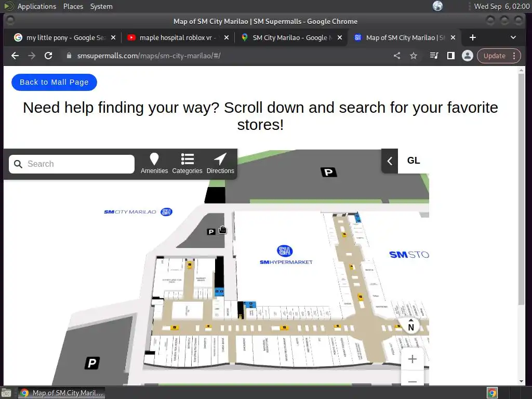Bookmark this page with star icon
532x399 pixels.
pyautogui.click(x=413, y=56)
